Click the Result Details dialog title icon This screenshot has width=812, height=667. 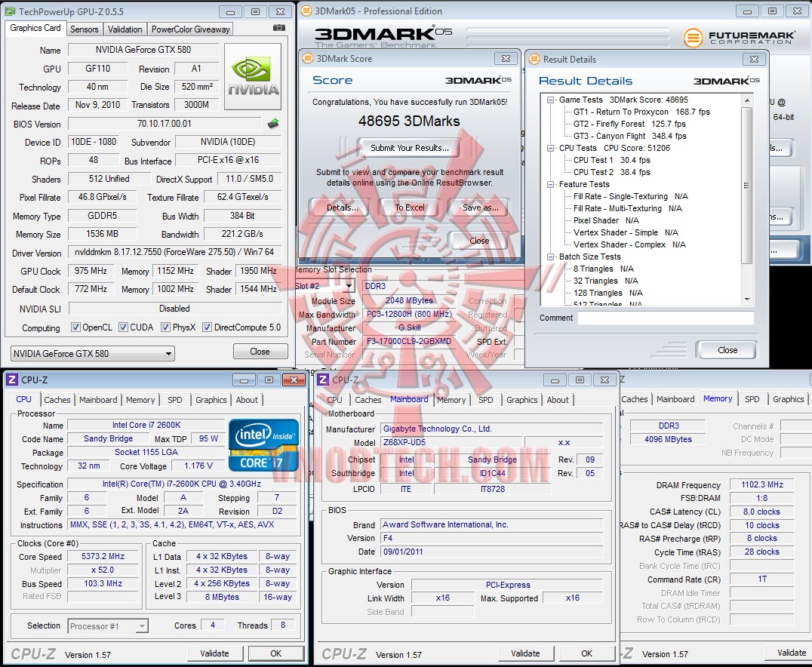534,60
